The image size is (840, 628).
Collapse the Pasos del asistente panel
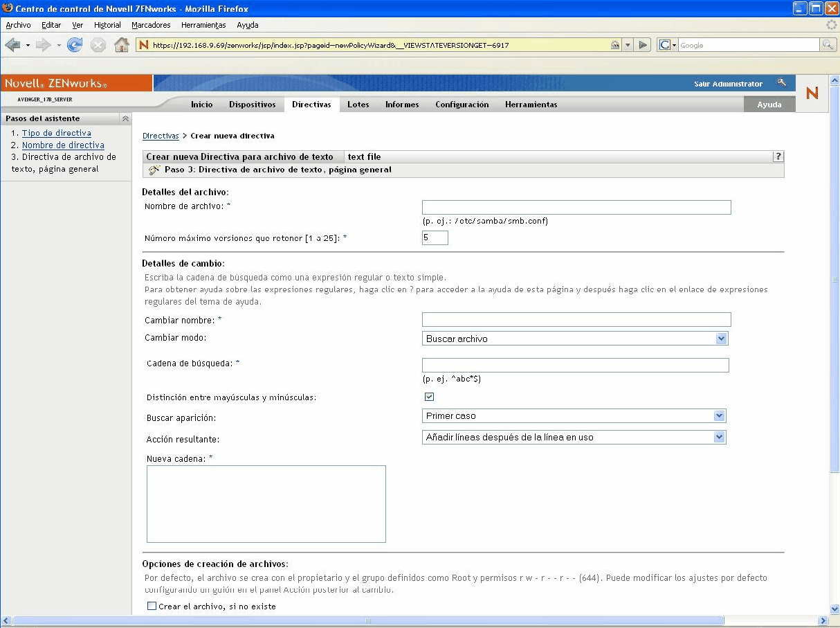click(x=125, y=118)
